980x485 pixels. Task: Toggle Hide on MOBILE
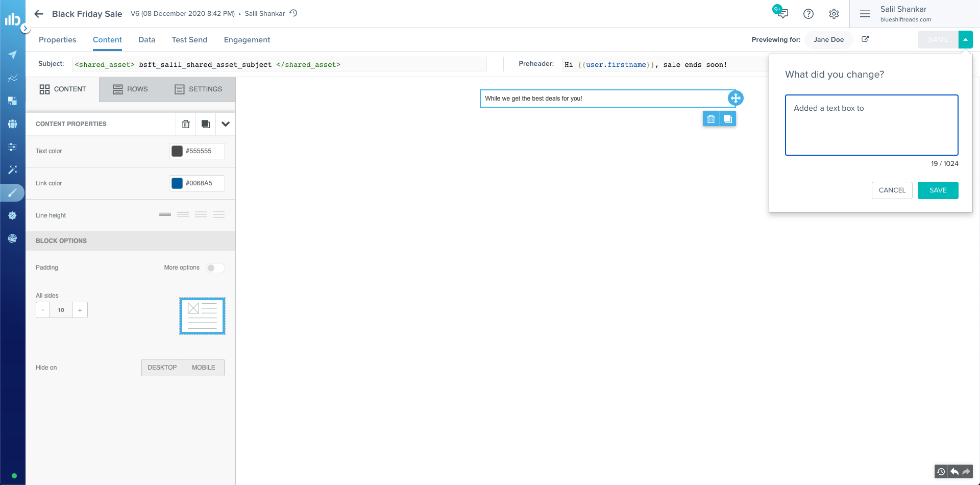(204, 368)
